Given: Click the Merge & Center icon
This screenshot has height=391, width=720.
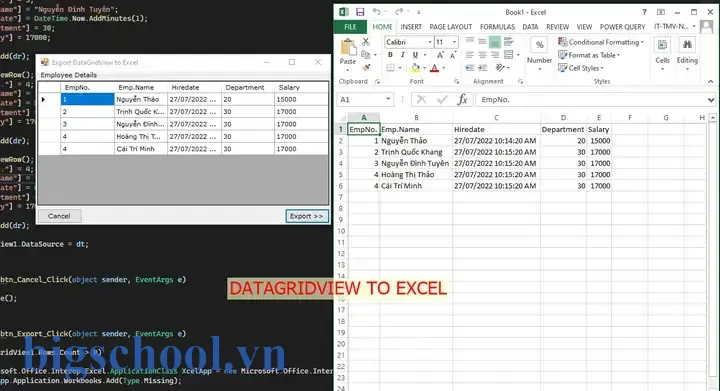Looking at the screenshot, I should click(x=509, y=55).
